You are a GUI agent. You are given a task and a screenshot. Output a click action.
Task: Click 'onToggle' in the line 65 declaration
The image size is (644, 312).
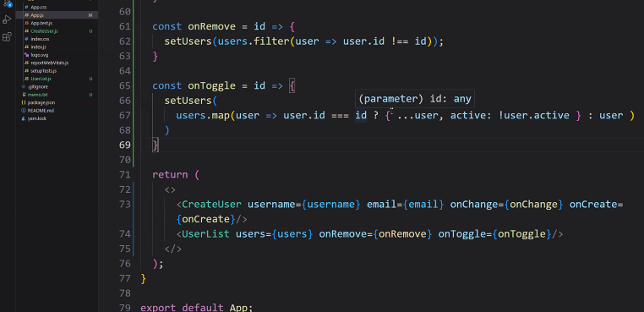[x=211, y=85]
